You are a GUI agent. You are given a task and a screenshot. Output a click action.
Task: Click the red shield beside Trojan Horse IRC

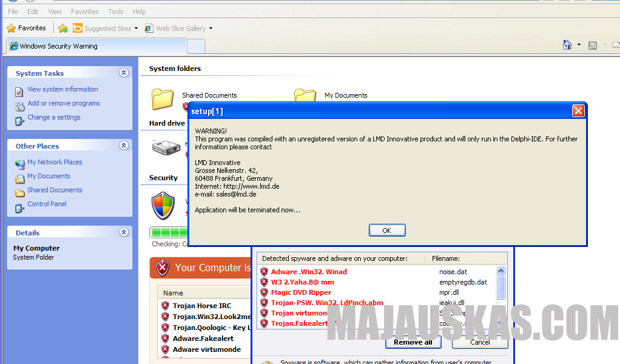(x=165, y=306)
